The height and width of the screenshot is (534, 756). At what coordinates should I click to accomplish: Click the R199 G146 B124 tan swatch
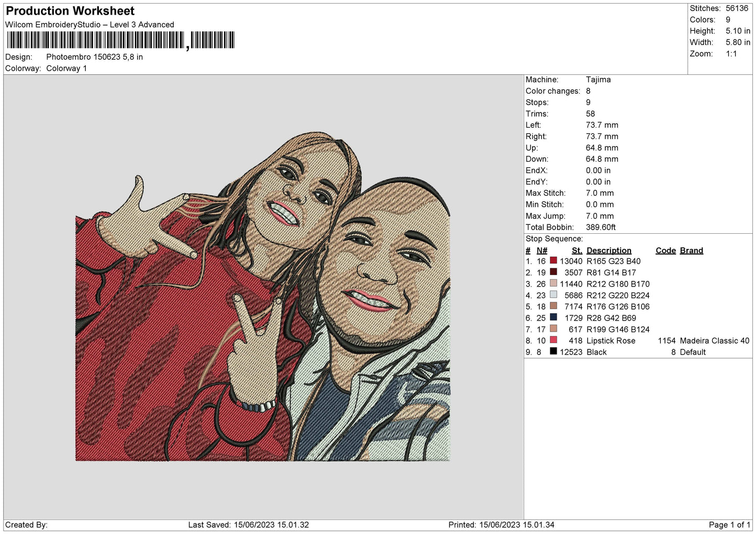click(x=553, y=329)
